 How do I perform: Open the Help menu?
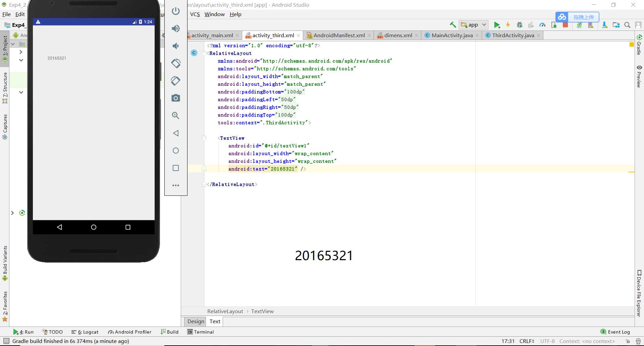coord(235,14)
